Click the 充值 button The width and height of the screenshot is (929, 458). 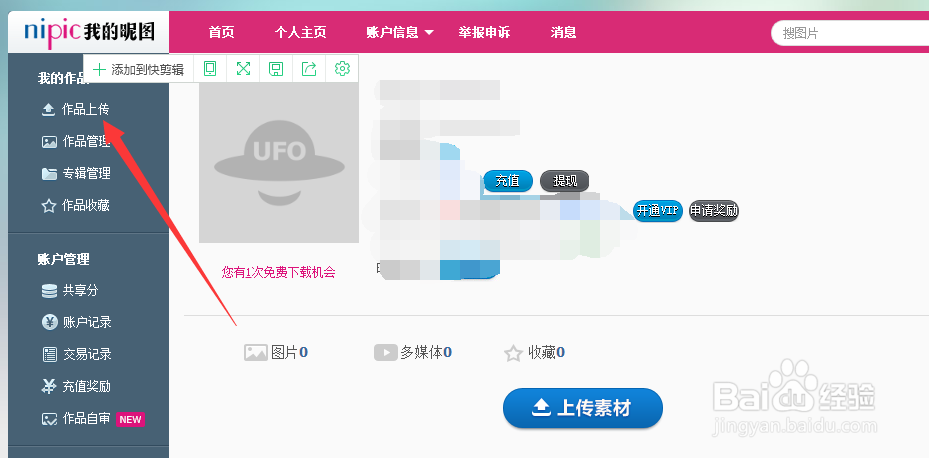508,181
